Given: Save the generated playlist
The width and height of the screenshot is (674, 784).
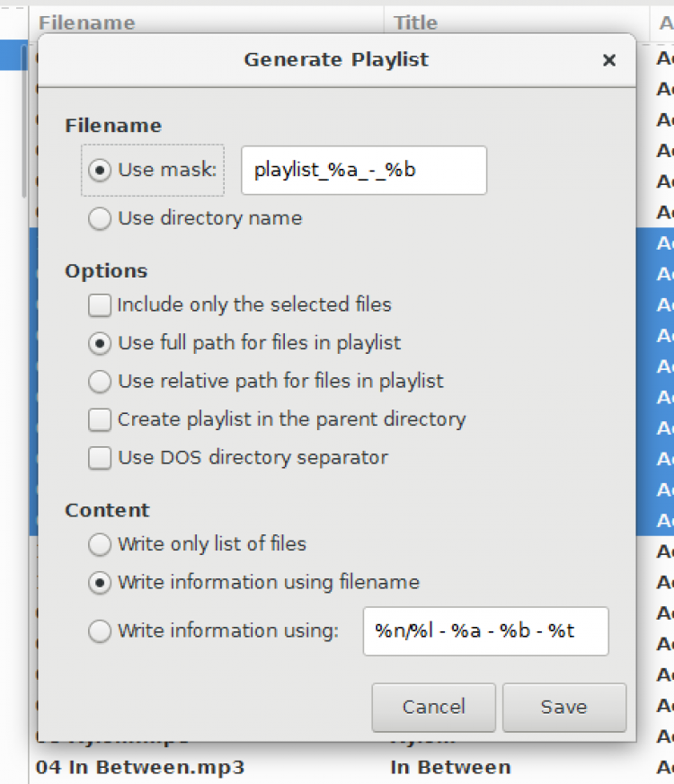Looking at the screenshot, I should [x=563, y=707].
